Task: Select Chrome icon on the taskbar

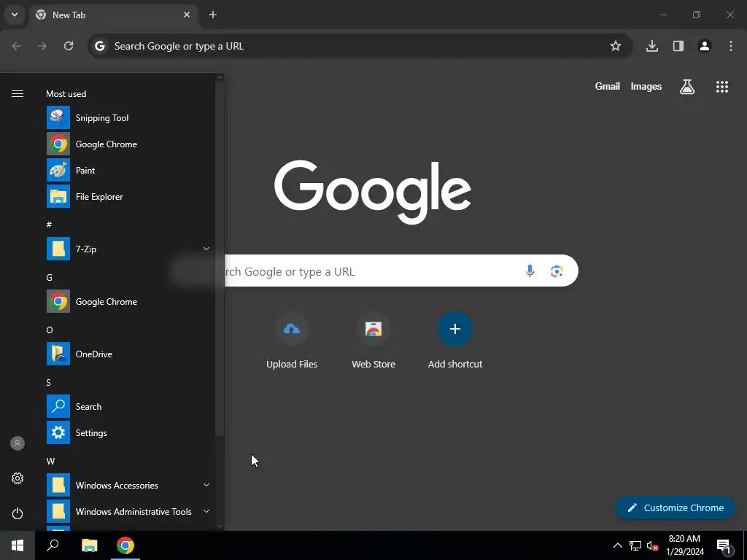Action: [125, 545]
